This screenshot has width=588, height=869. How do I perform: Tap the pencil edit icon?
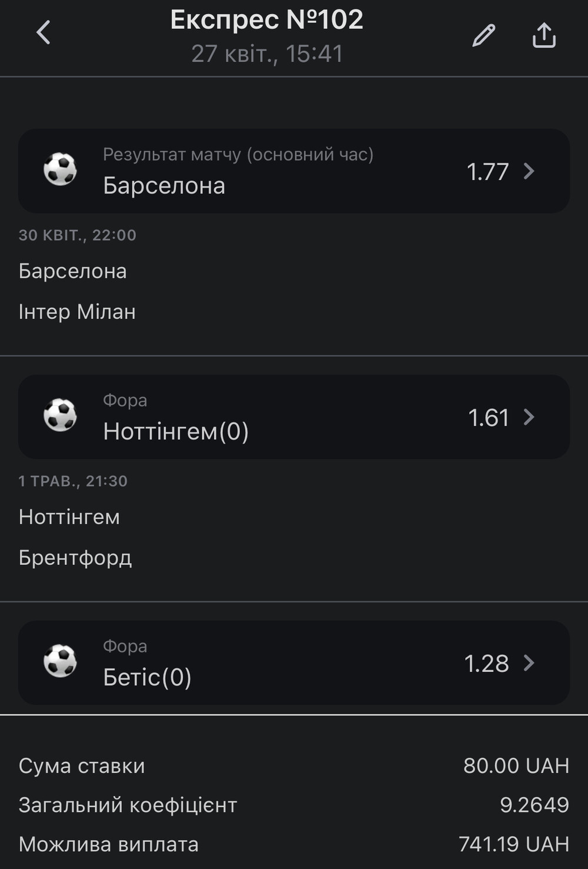[484, 35]
